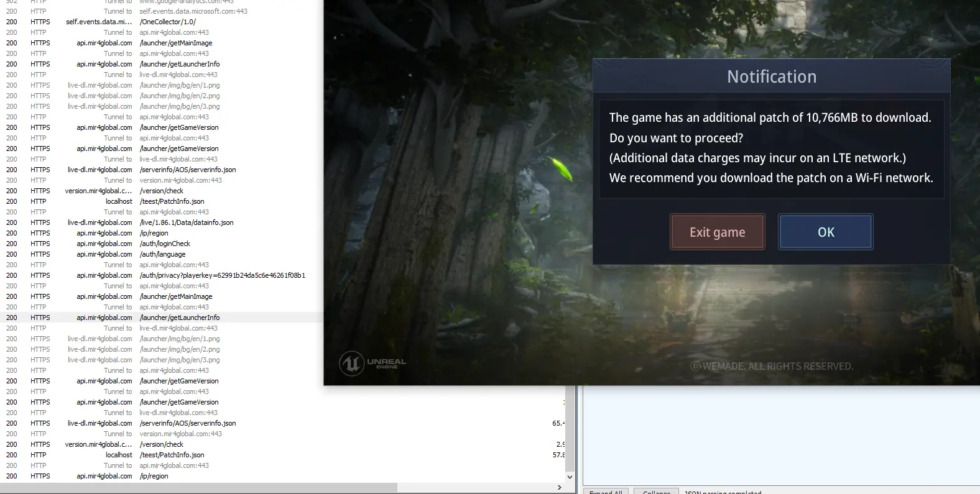Select the /auth/privacy?playerkey session row
Image resolution: width=980 pixels, height=494 pixels.
(162, 275)
